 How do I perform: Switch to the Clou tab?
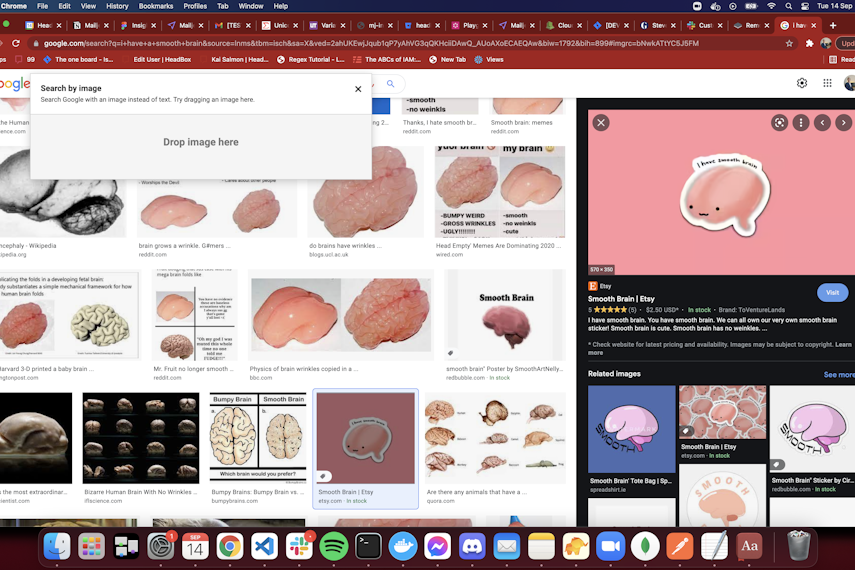coord(564,25)
